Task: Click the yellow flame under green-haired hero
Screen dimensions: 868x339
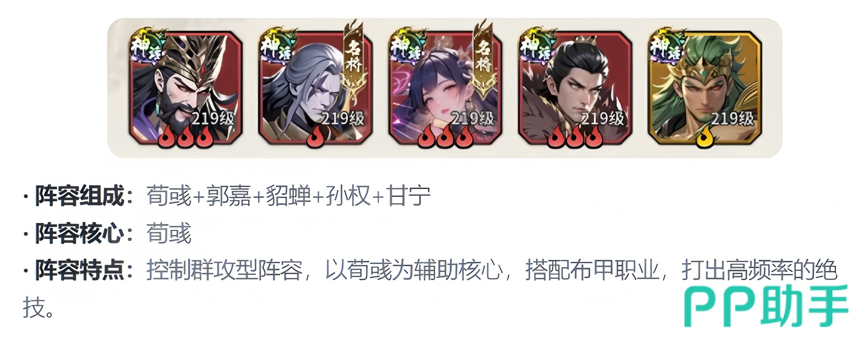Action: (705, 137)
